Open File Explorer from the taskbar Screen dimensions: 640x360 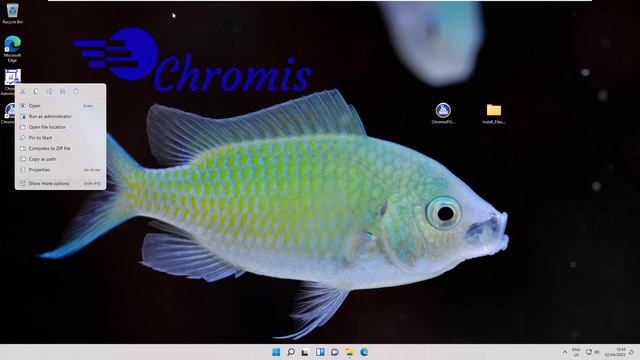point(349,352)
